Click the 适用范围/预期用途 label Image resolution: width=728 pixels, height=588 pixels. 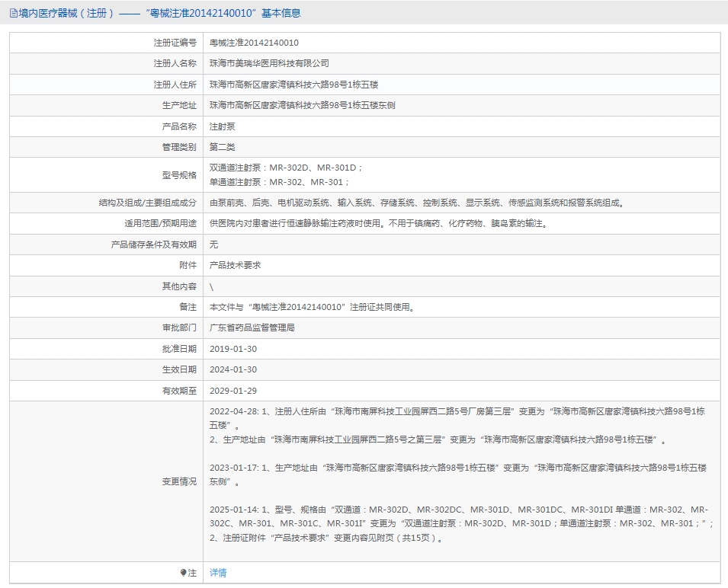[x=160, y=223]
